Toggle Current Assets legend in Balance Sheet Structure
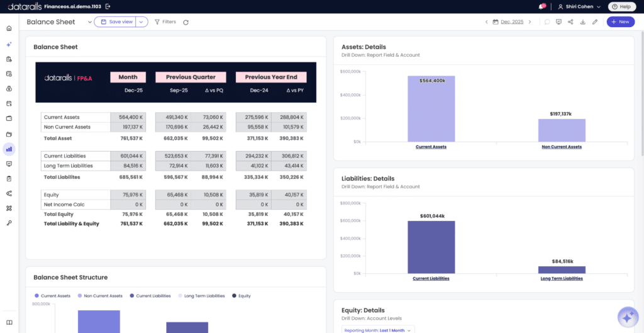 tap(52, 296)
